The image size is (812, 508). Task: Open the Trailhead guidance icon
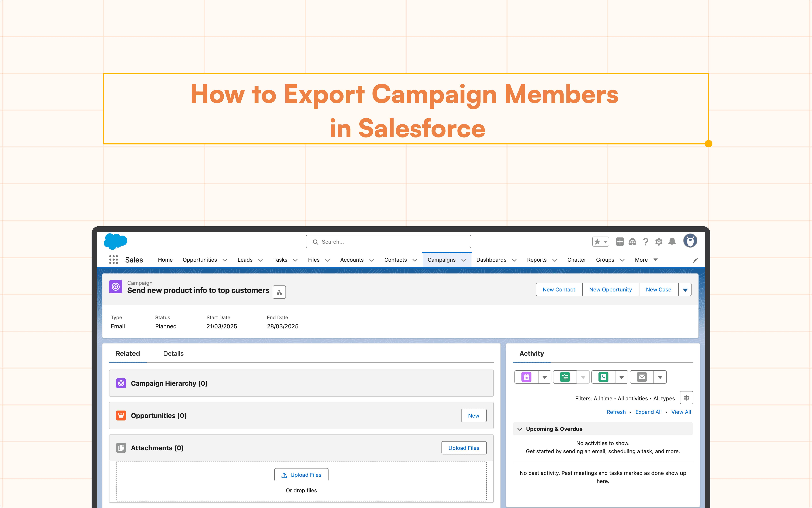click(x=632, y=242)
